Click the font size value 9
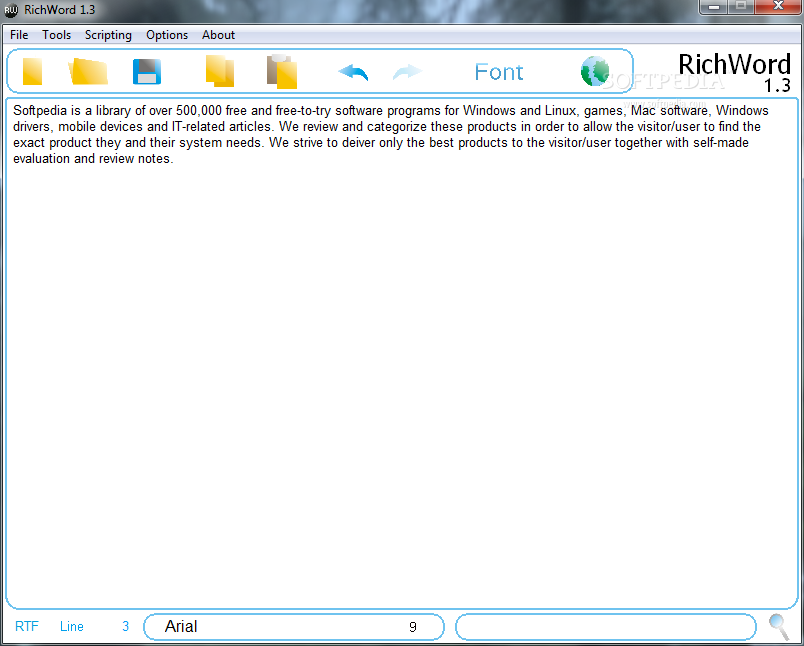 point(413,627)
